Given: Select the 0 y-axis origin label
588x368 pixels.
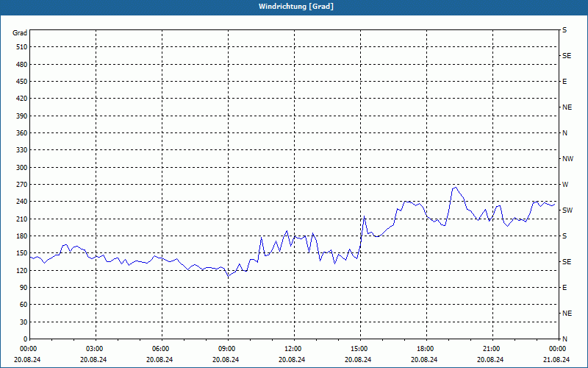Looking at the screenshot, I should pyautogui.click(x=25, y=339).
